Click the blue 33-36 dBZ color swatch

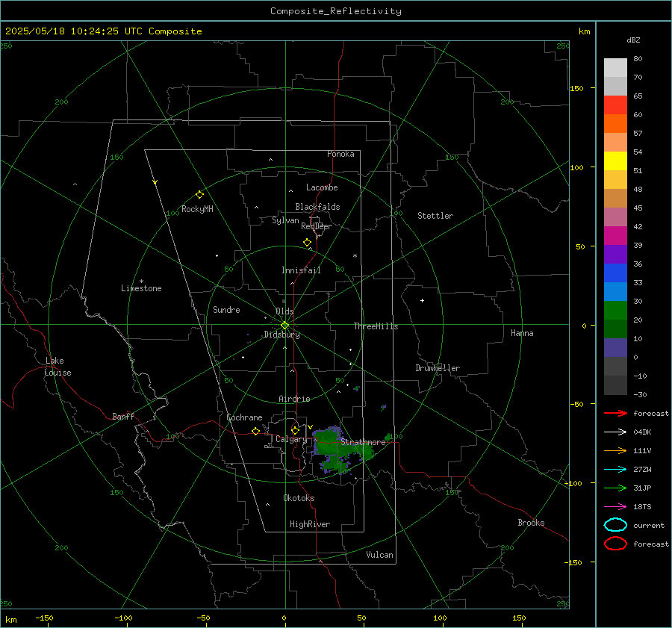click(615, 273)
